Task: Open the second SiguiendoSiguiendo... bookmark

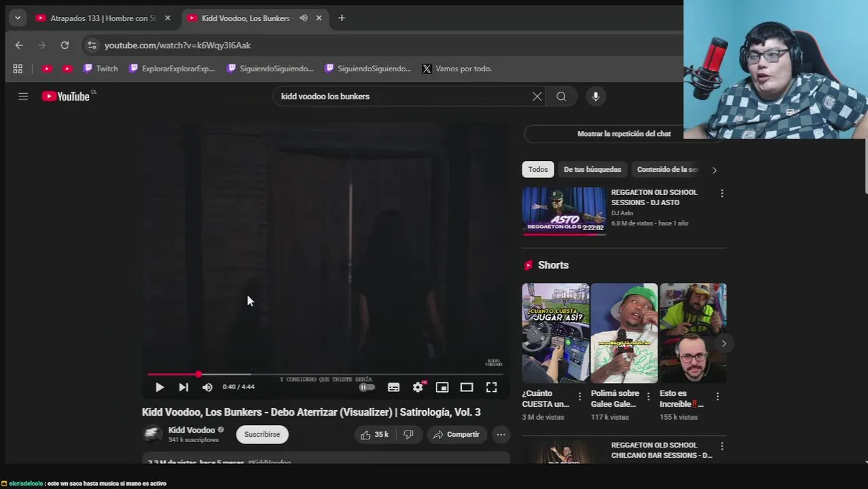Action: click(x=368, y=69)
